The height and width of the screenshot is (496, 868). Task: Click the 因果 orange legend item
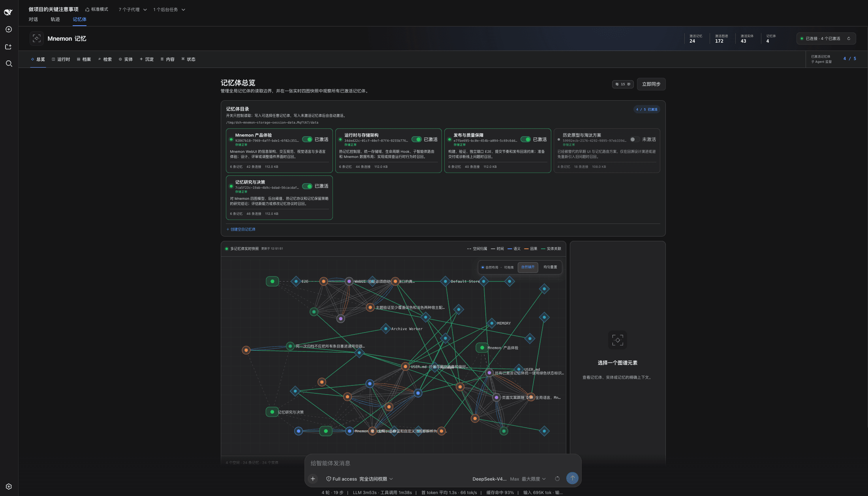531,249
